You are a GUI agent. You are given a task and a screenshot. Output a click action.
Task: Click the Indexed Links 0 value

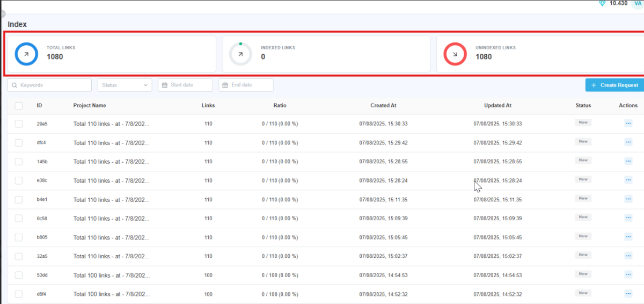pyautogui.click(x=263, y=56)
